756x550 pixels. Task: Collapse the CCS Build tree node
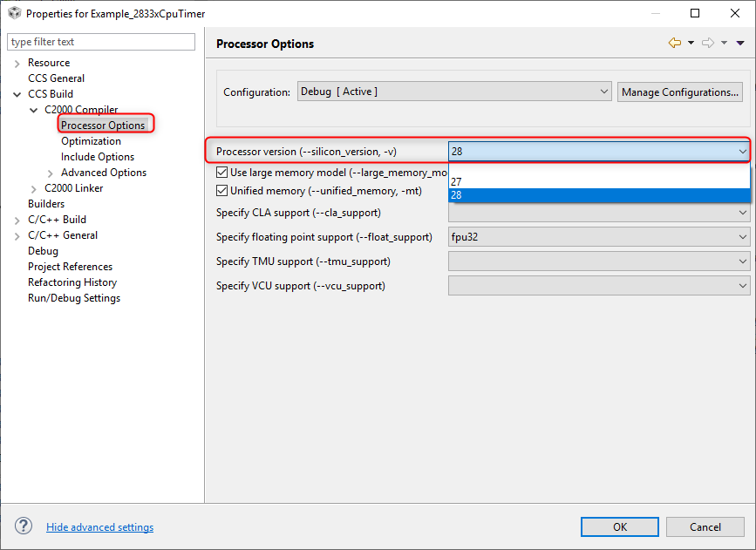pyautogui.click(x=17, y=94)
